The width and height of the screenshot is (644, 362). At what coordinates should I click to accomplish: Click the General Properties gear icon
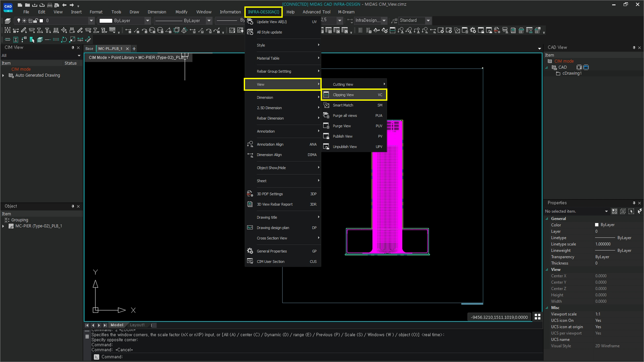pyautogui.click(x=250, y=251)
